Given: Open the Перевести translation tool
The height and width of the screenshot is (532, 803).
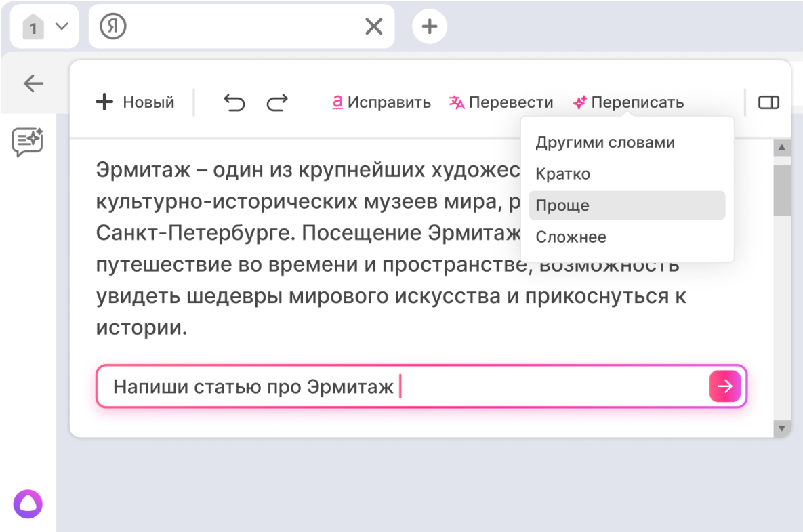Looking at the screenshot, I should tap(501, 102).
